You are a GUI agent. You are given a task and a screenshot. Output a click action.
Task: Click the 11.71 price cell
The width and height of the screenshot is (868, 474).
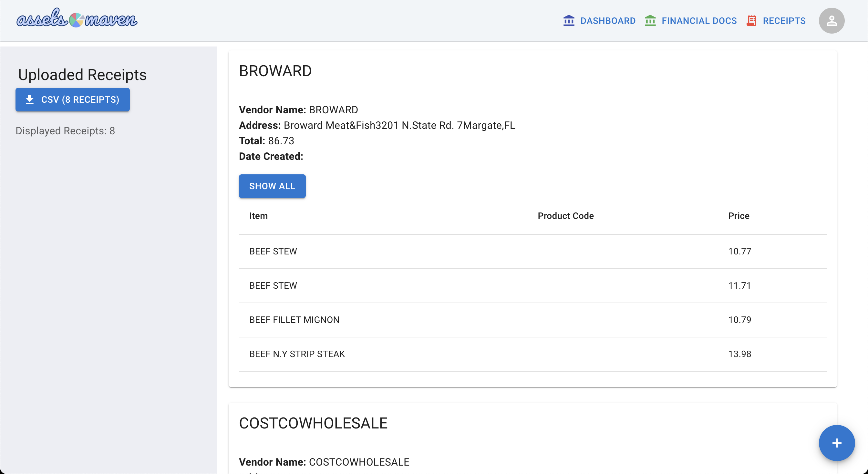click(x=739, y=285)
